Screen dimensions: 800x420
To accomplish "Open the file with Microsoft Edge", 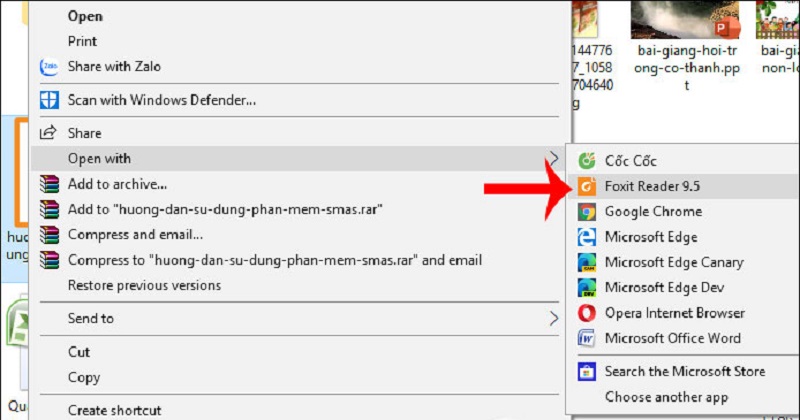I will (x=683, y=237).
